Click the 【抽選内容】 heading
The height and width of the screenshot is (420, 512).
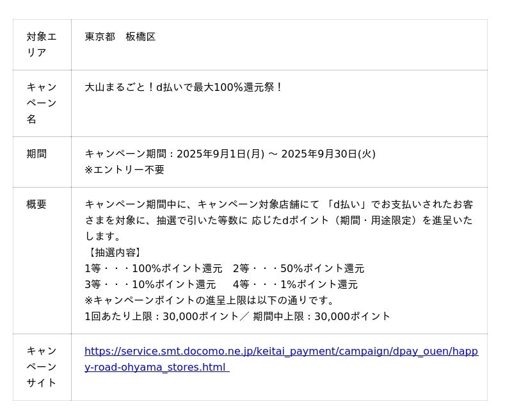click(115, 252)
